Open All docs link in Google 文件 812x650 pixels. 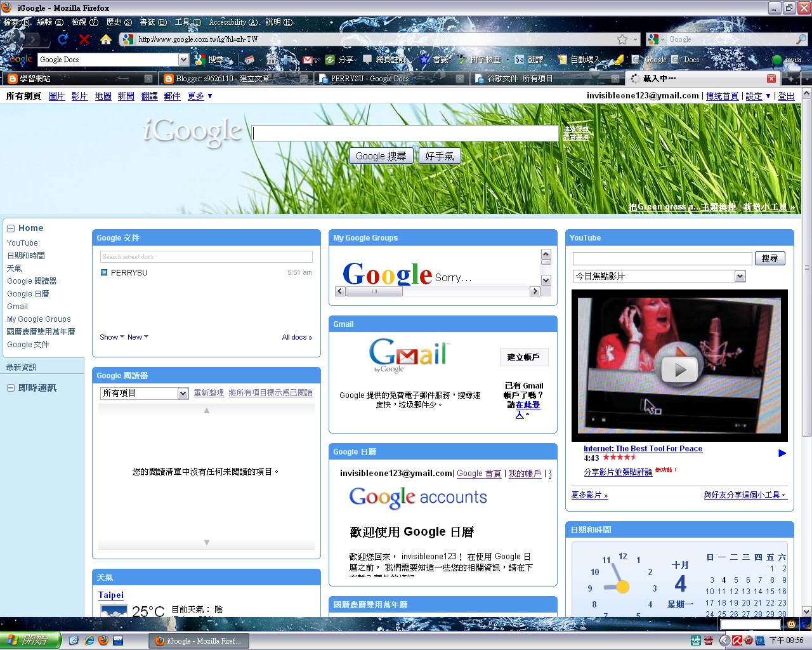(x=297, y=337)
